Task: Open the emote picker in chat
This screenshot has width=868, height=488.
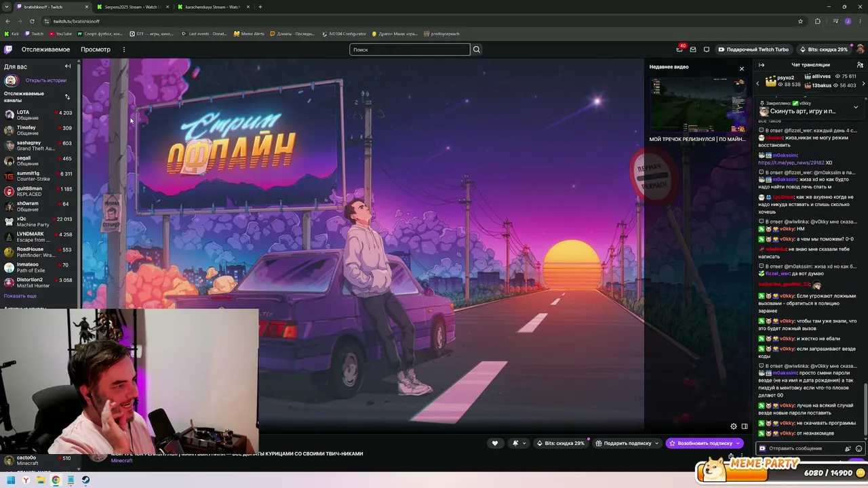Action: click(x=859, y=449)
